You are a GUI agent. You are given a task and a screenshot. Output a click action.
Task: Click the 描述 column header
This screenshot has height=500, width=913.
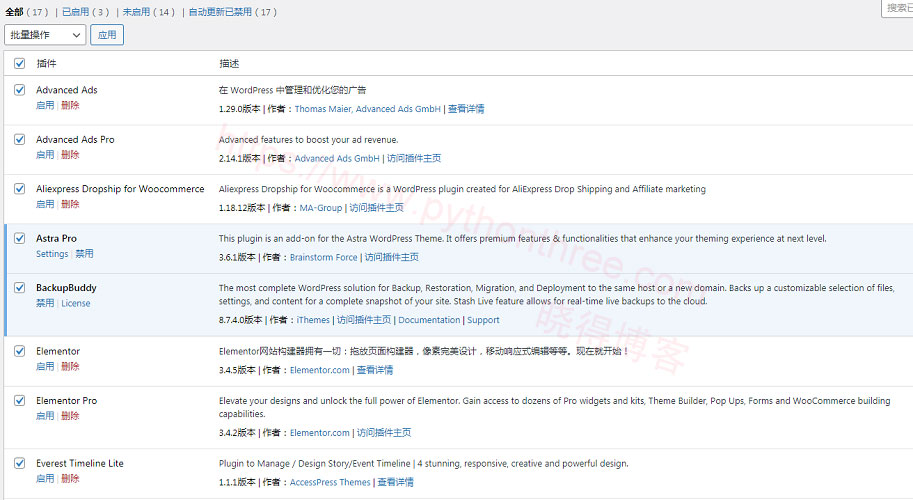229,63
